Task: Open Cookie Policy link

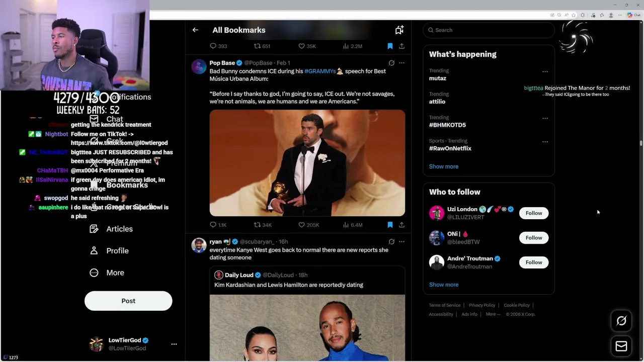Action: tap(517, 305)
